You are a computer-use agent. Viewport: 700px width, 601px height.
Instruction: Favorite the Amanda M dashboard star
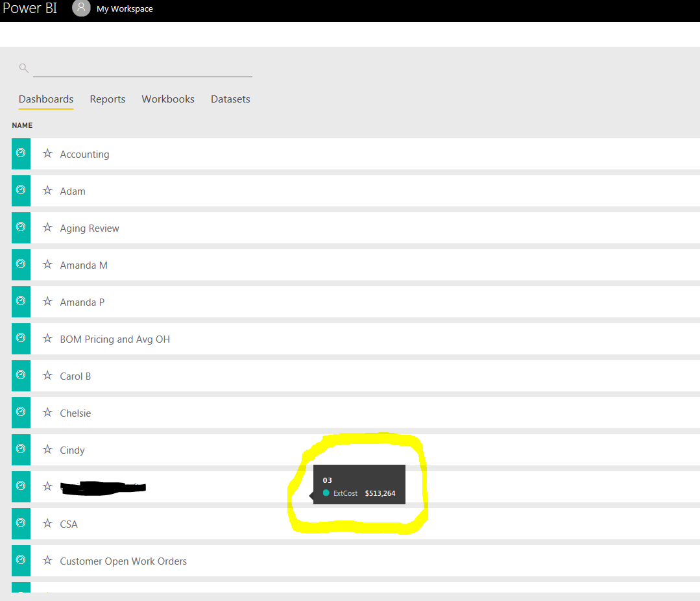coord(47,265)
